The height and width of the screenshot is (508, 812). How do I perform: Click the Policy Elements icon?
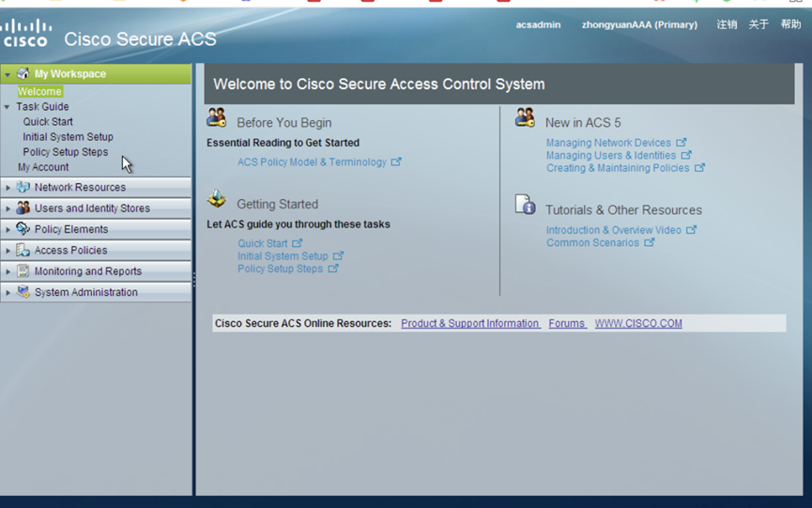point(23,228)
